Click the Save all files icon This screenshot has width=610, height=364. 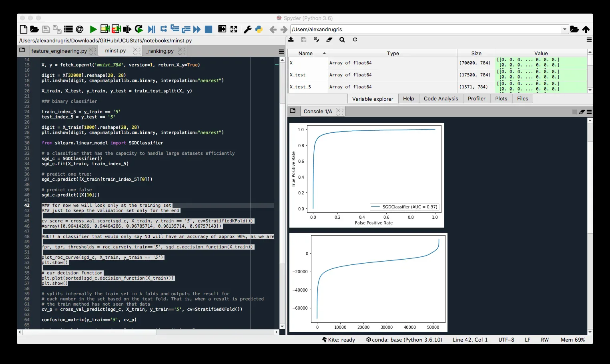click(x=57, y=29)
